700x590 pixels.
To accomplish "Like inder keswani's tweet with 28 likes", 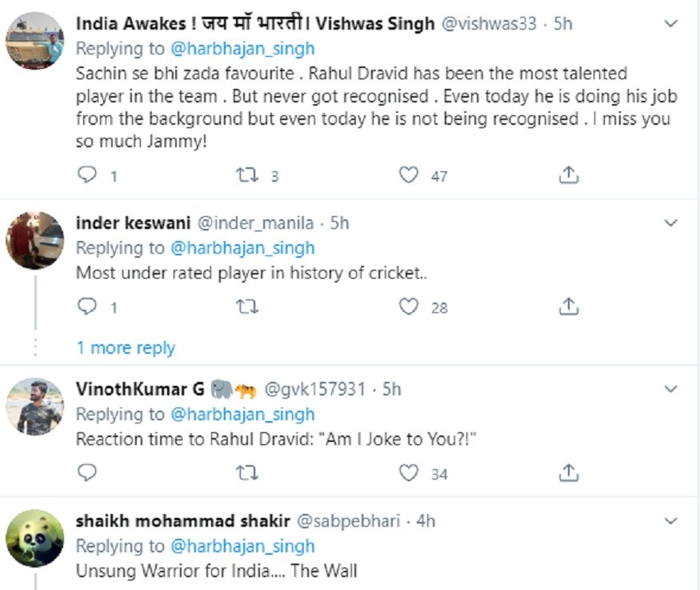I will point(409,307).
